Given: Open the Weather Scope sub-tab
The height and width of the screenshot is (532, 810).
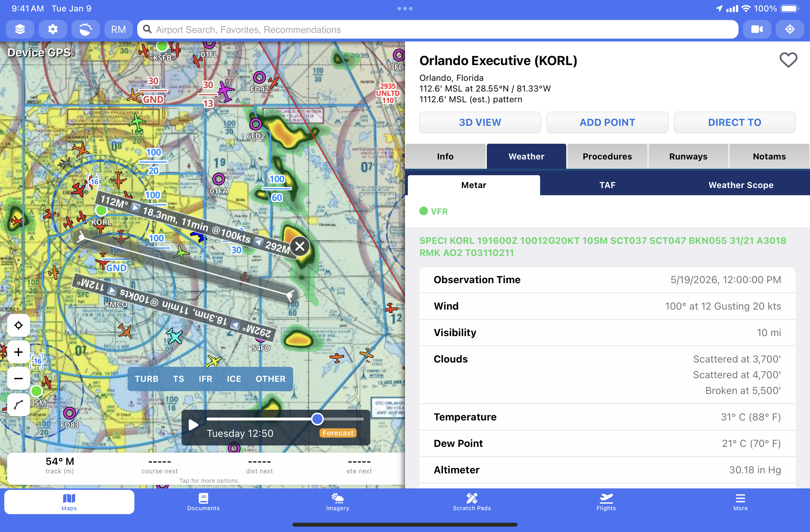Looking at the screenshot, I should (741, 185).
